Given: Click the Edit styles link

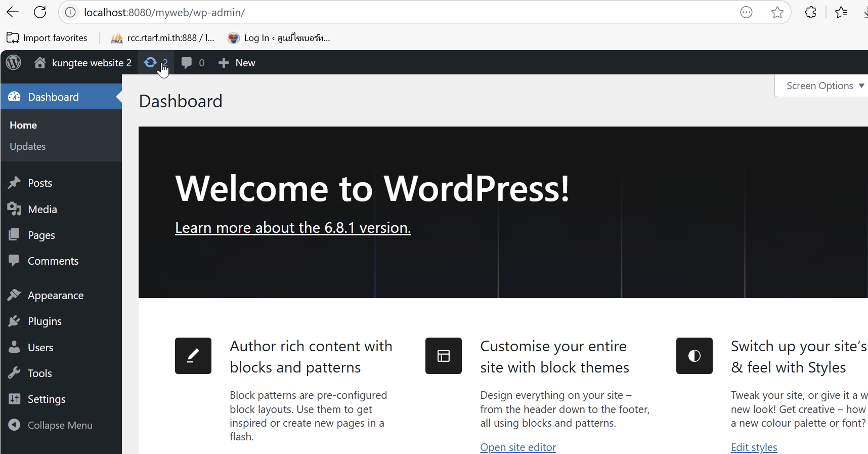Looking at the screenshot, I should click(x=754, y=447).
